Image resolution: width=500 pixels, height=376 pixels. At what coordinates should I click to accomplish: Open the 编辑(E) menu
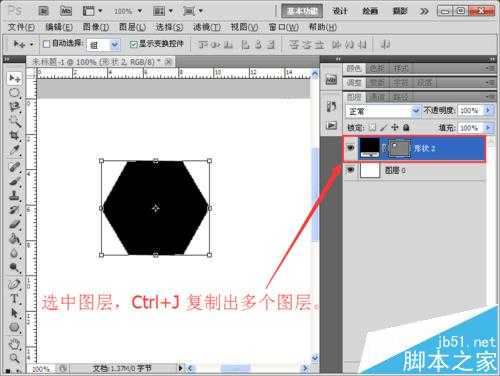pyautogui.click(x=59, y=27)
